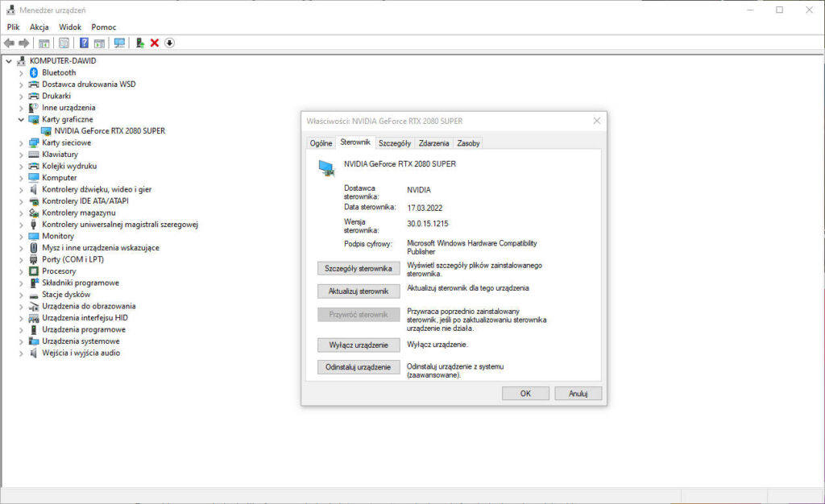This screenshot has height=504, width=825.
Task: Click the Update driver toolbar icon
Action: (x=139, y=43)
